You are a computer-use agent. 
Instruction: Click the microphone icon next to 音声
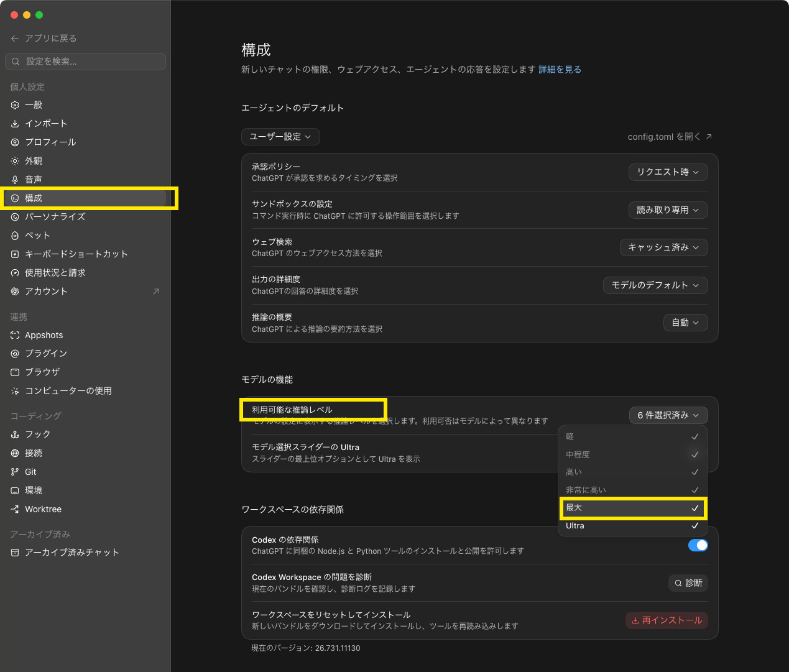click(x=15, y=180)
